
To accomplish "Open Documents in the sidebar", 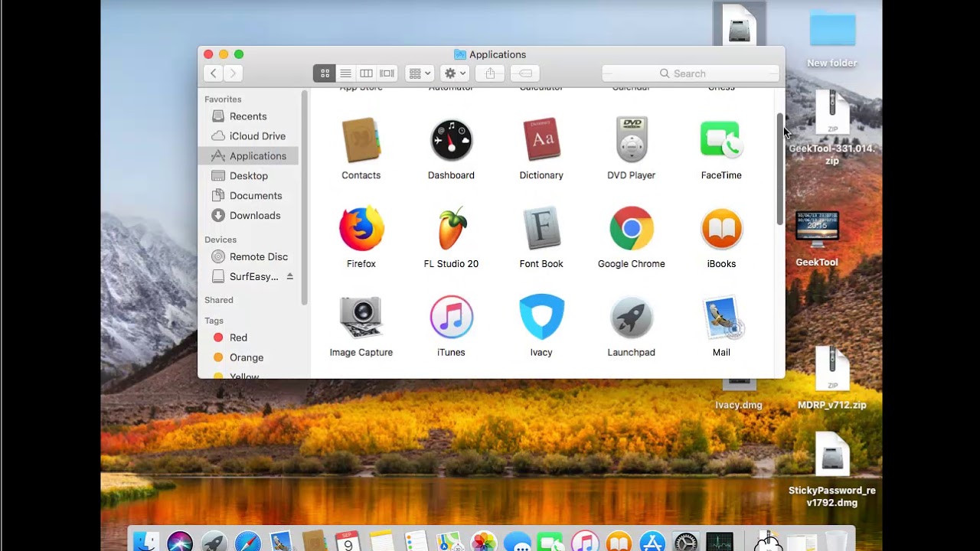I will coord(249,196).
